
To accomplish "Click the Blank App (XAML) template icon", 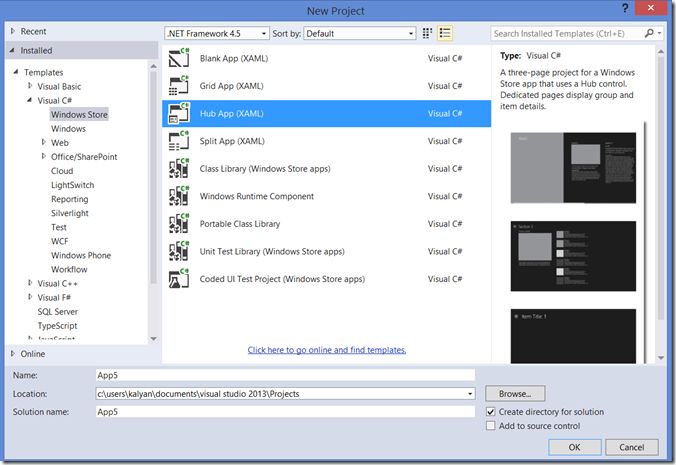I will coord(179,58).
